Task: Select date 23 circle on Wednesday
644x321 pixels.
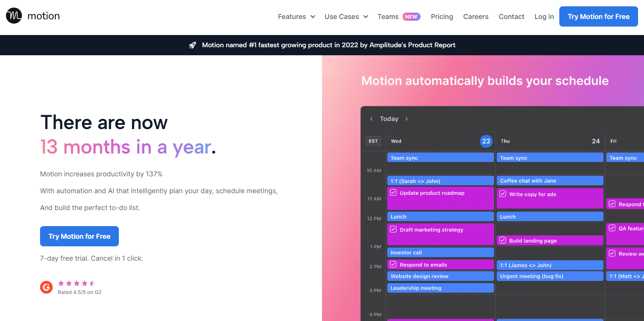Action: click(x=486, y=141)
